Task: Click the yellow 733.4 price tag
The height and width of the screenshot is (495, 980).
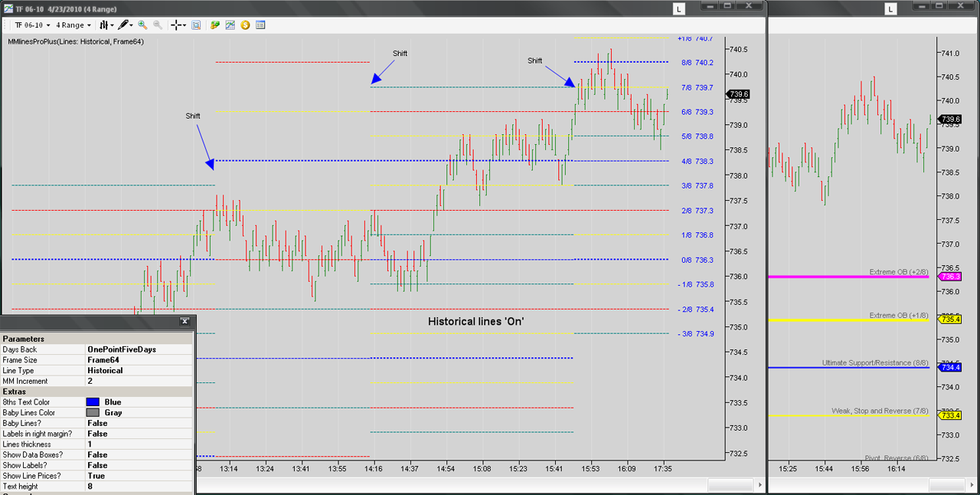Action: [x=950, y=416]
